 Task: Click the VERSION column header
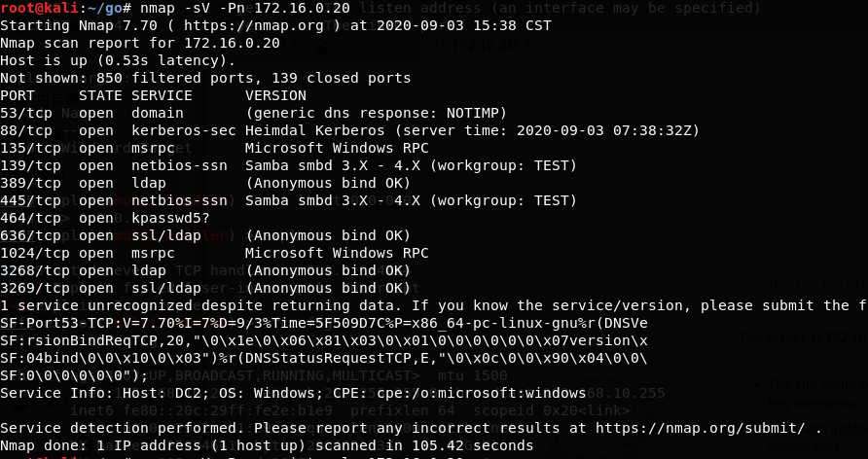[x=275, y=95]
